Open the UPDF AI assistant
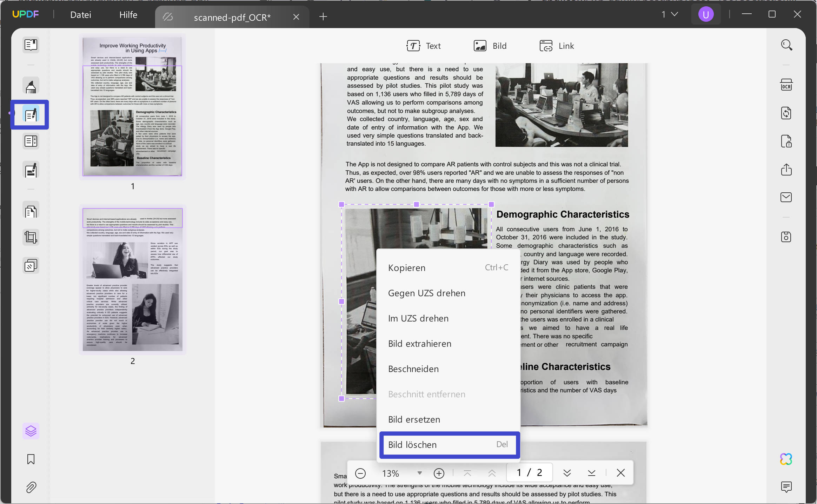This screenshot has width=817, height=504. [x=786, y=459]
